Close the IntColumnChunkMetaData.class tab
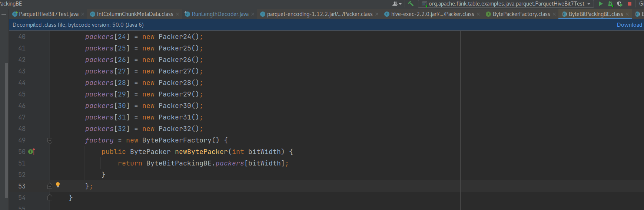The width and height of the screenshot is (644, 210). [x=177, y=14]
